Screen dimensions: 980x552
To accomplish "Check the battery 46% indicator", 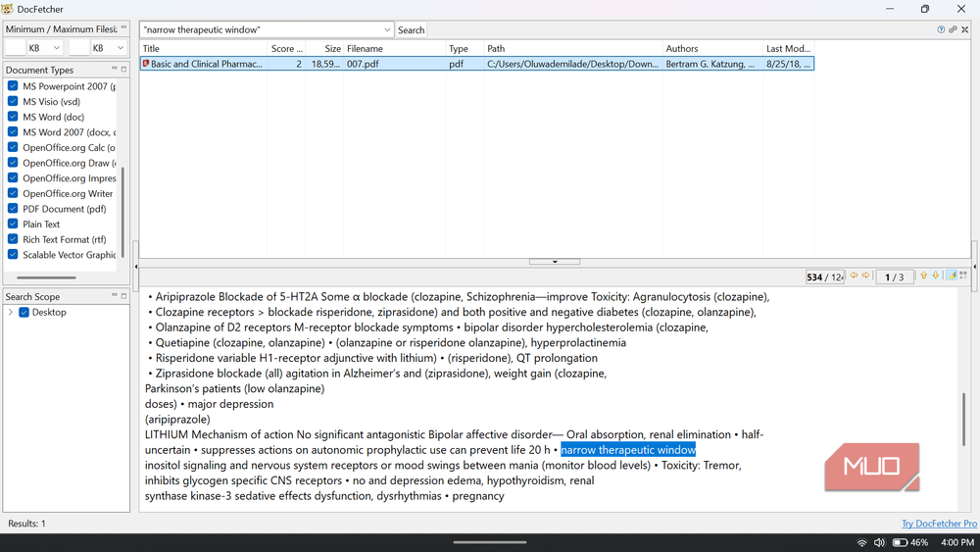I will [910, 542].
